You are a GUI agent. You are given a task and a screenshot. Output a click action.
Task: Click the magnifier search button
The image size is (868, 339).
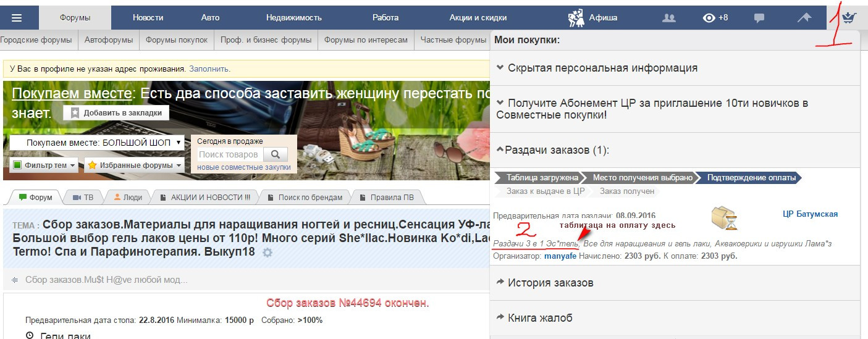click(276, 154)
